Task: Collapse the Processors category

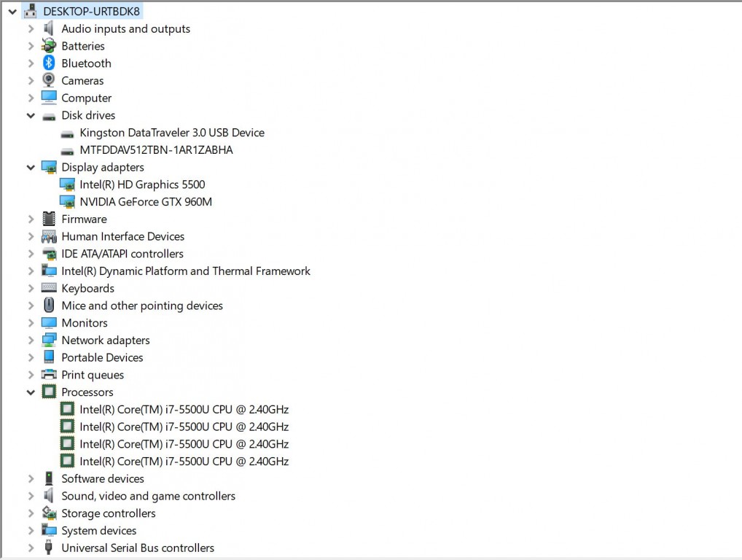Action: coord(31,392)
